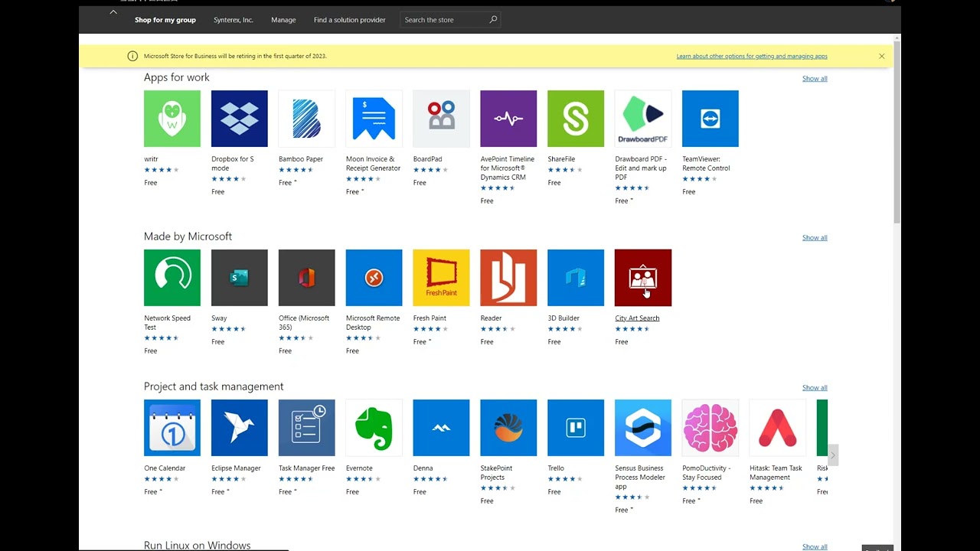Select the StakePoint Projects icon
Image resolution: width=980 pixels, height=551 pixels.
(x=508, y=428)
